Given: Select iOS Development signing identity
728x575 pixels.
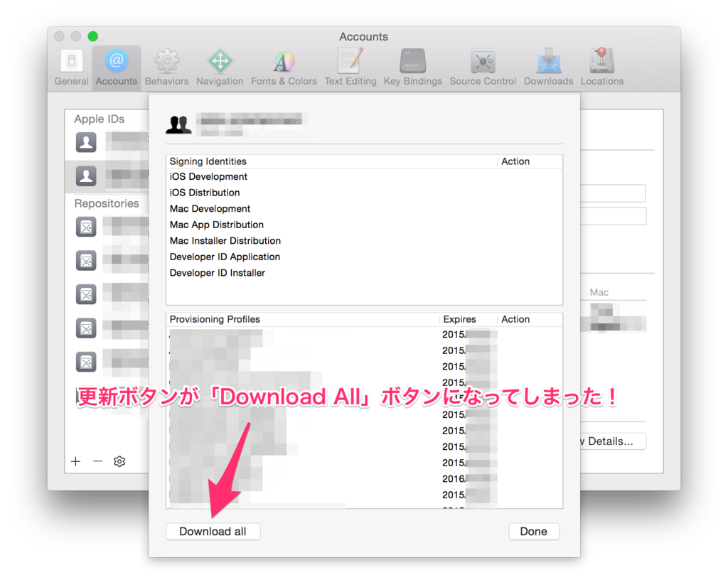Looking at the screenshot, I should (364, 176).
